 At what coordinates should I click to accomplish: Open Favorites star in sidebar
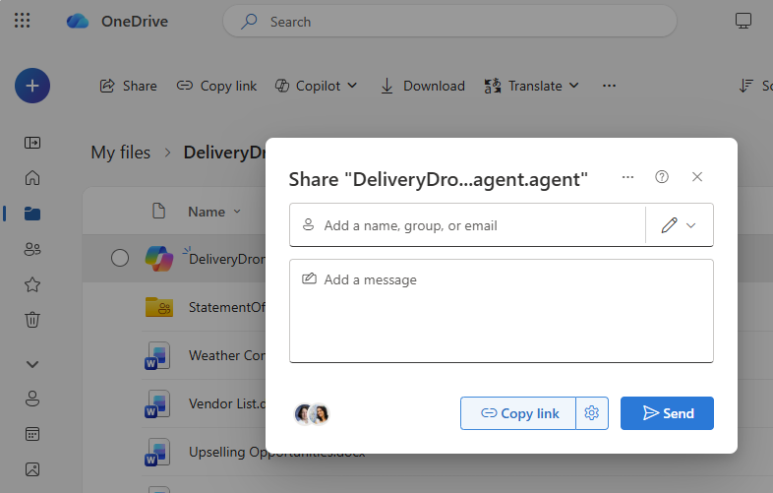[32, 285]
